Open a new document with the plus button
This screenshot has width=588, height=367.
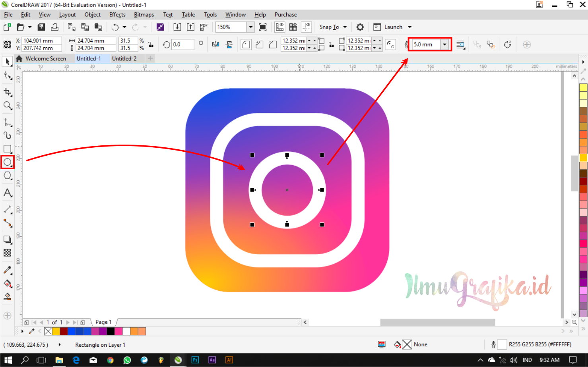point(150,58)
